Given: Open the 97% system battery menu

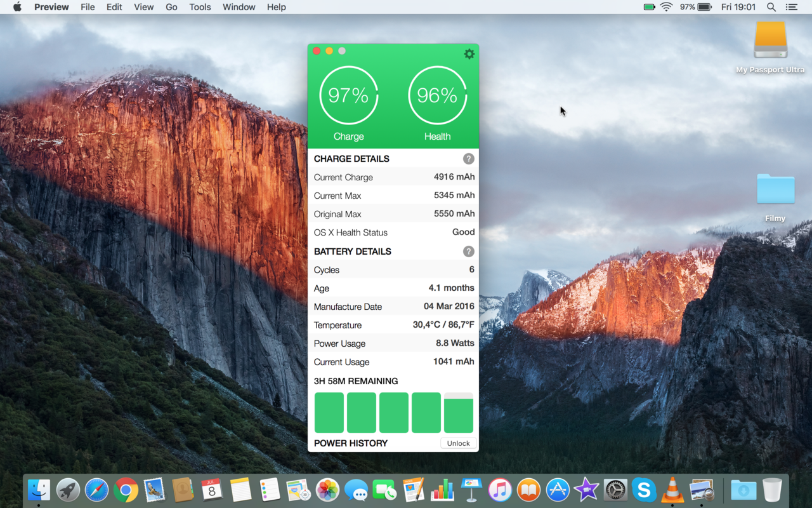Looking at the screenshot, I should click(x=696, y=7).
